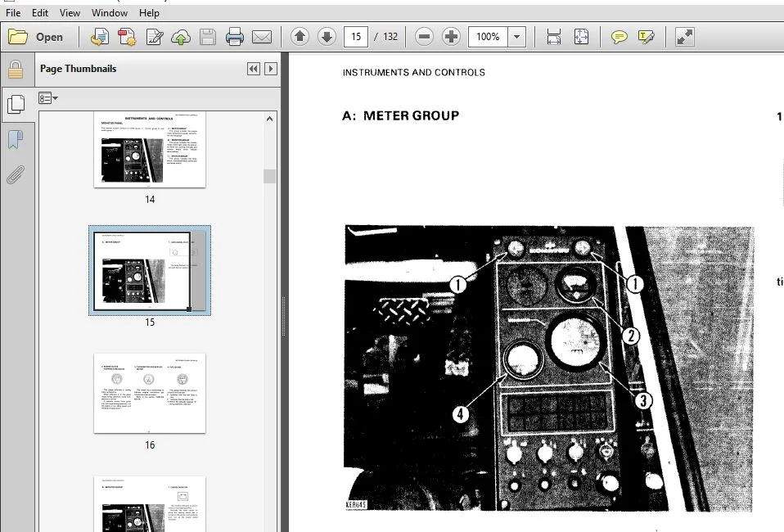Open the Attachments paperclip panel

tap(16, 175)
